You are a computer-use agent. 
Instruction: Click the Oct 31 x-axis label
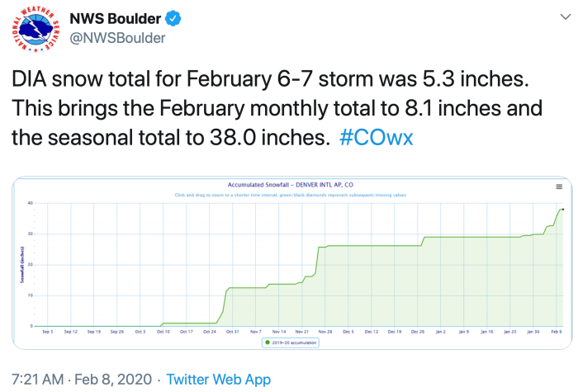tap(233, 332)
